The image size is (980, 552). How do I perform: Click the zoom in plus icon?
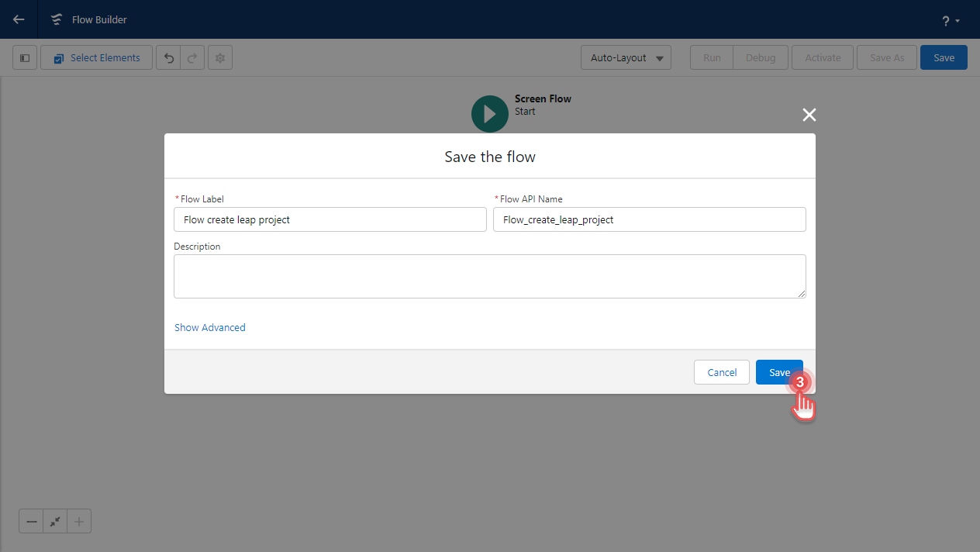click(x=78, y=521)
